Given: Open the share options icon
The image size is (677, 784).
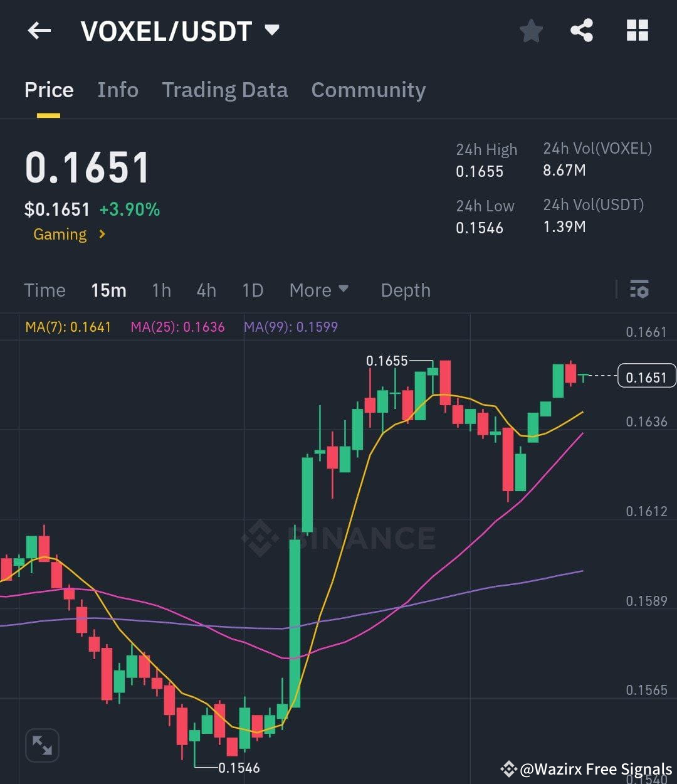Looking at the screenshot, I should click(x=581, y=30).
